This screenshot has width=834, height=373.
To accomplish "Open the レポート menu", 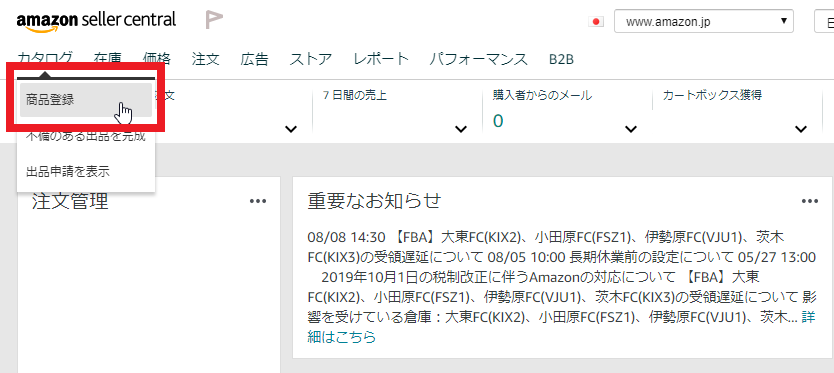I will click(x=381, y=59).
